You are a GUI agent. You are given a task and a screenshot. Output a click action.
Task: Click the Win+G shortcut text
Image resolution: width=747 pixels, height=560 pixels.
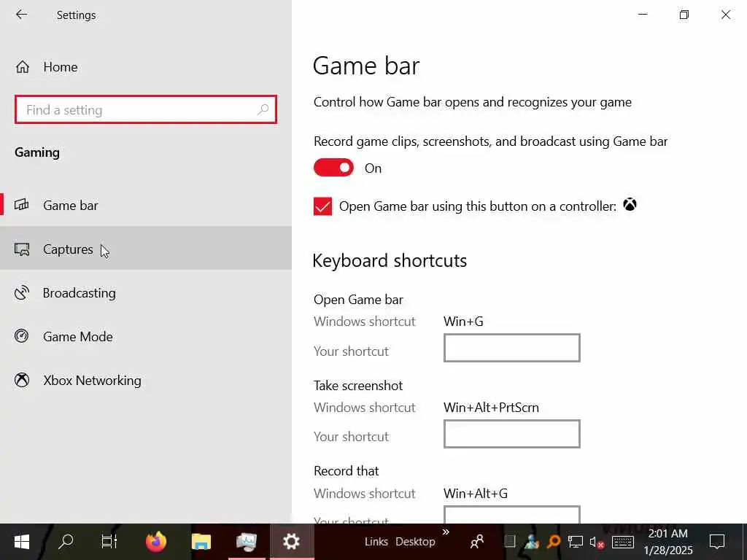[463, 322]
